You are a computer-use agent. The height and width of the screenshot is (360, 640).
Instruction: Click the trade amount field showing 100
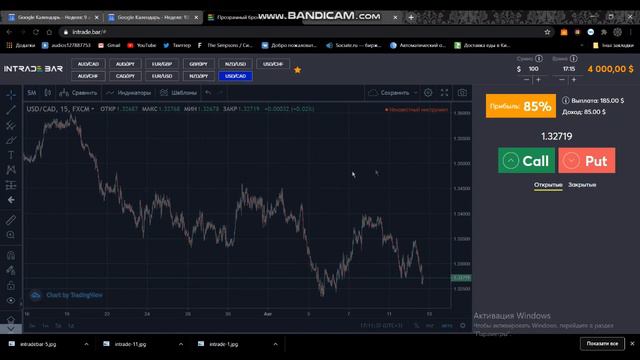[x=533, y=69]
